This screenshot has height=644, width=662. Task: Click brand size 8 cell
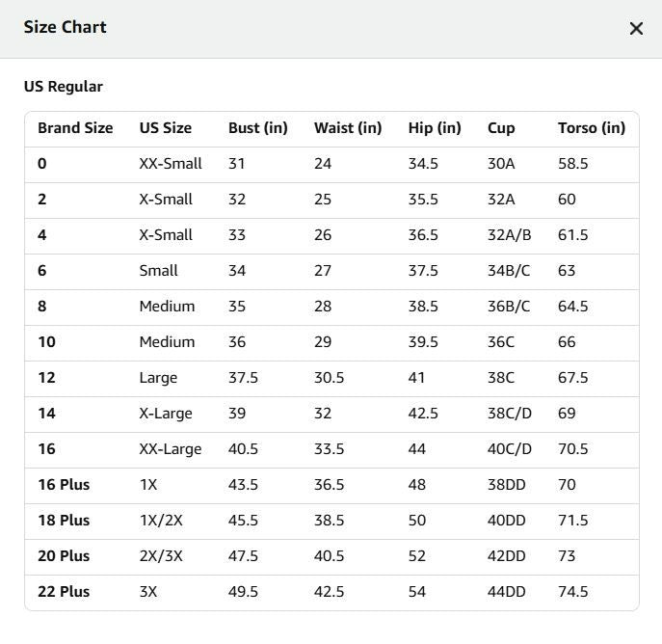41,307
